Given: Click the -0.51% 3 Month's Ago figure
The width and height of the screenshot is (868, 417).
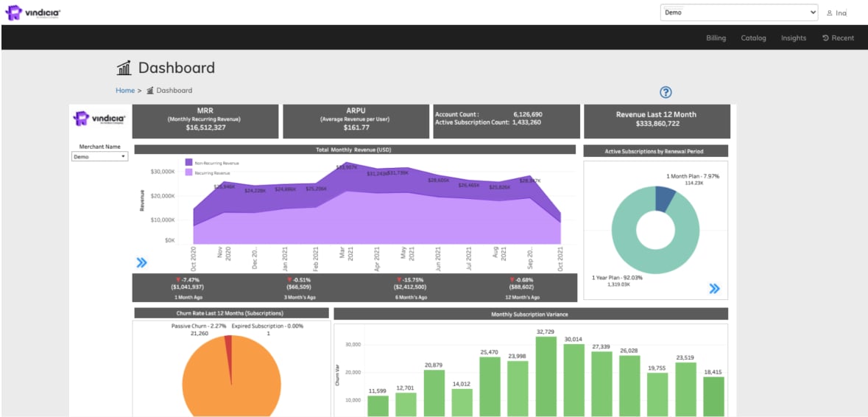Looking at the screenshot, I should pos(302,280).
